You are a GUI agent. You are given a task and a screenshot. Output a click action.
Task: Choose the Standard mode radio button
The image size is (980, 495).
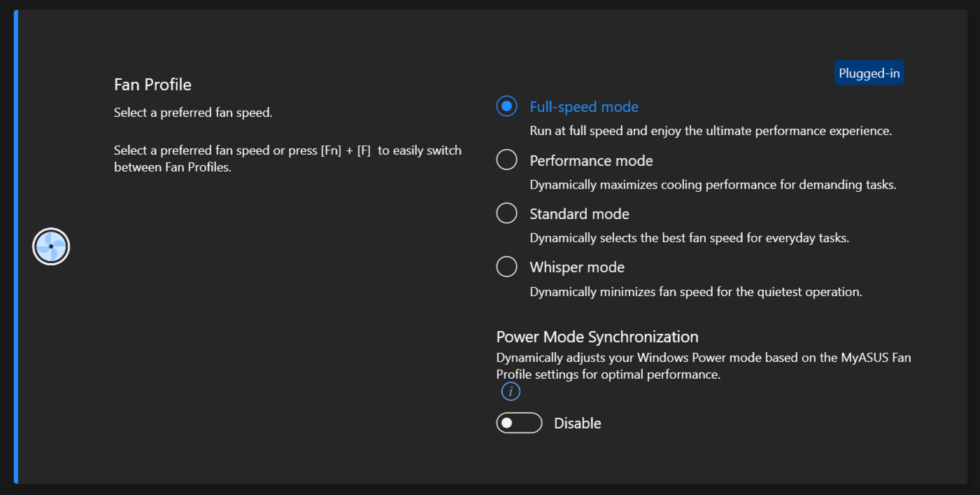pyautogui.click(x=506, y=213)
